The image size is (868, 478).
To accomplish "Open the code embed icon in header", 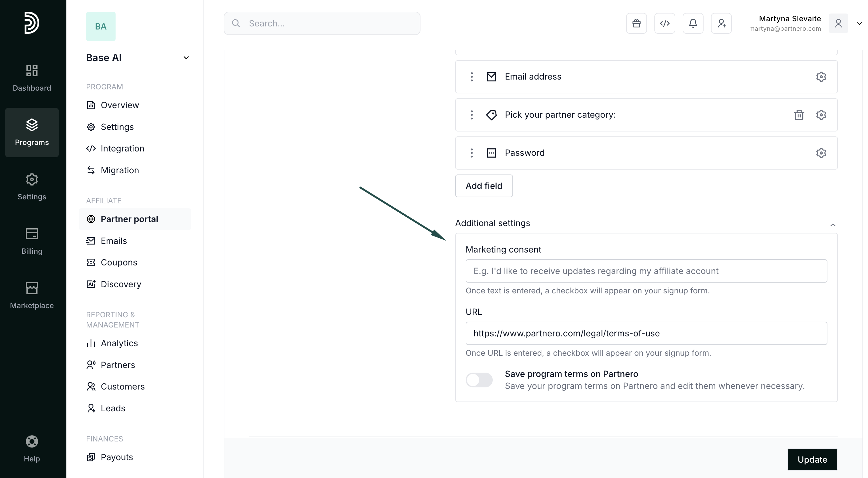I will 665,23.
